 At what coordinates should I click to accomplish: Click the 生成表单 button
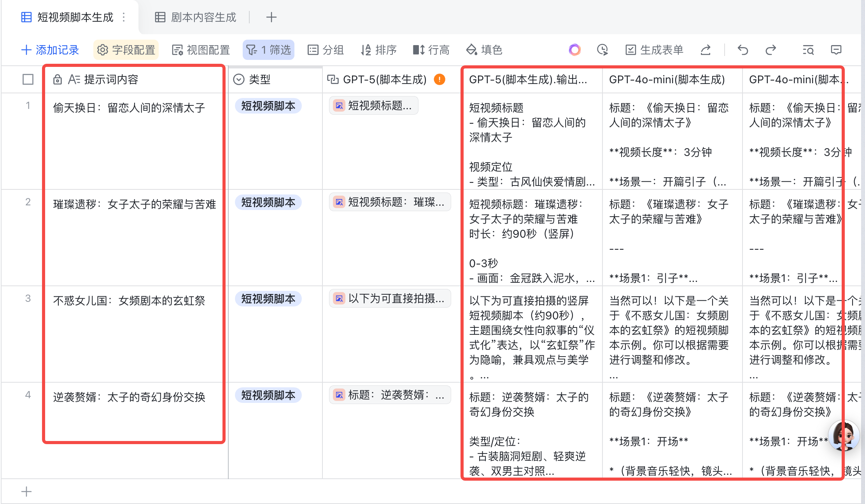point(654,50)
